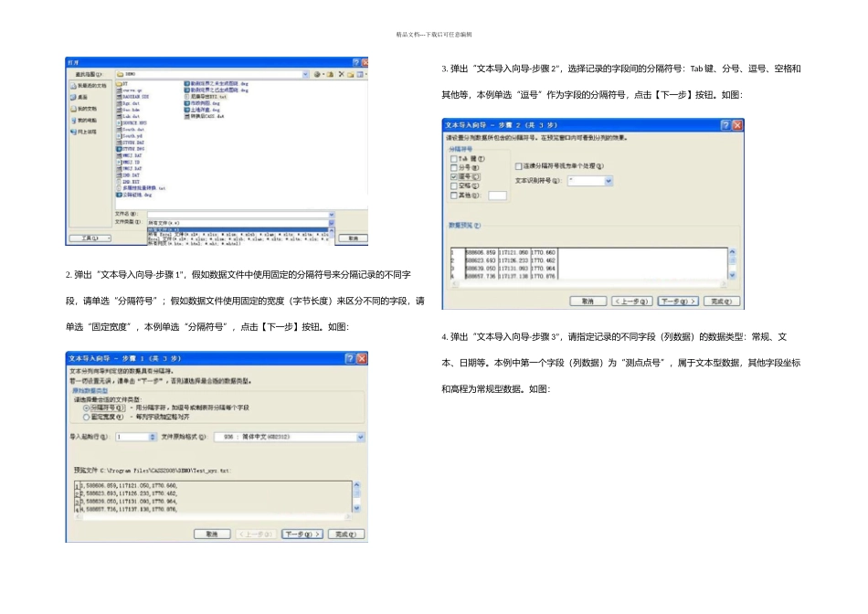Expand the 文本识别符号 dropdown in step 2

point(609,181)
